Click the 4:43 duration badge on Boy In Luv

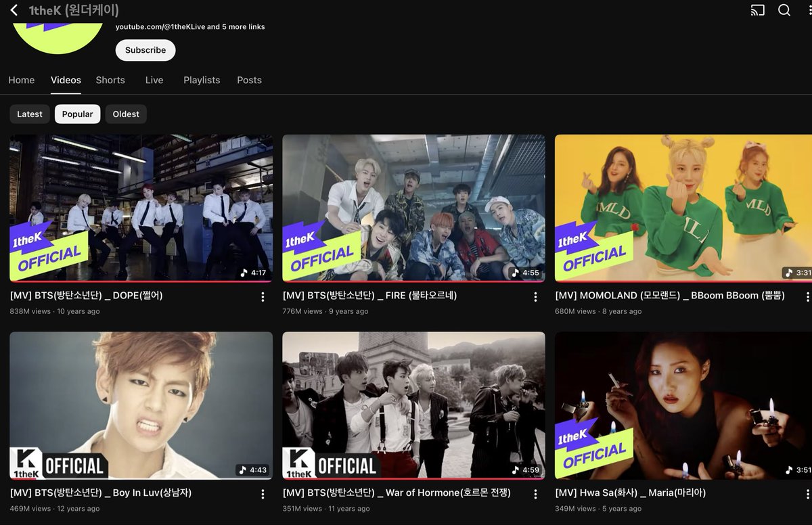[x=254, y=470]
